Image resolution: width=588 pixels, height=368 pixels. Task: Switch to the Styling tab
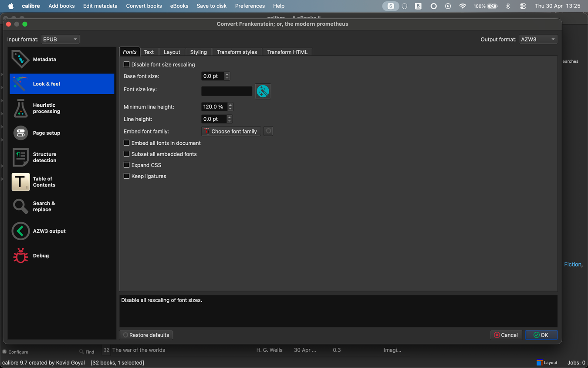click(198, 52)
